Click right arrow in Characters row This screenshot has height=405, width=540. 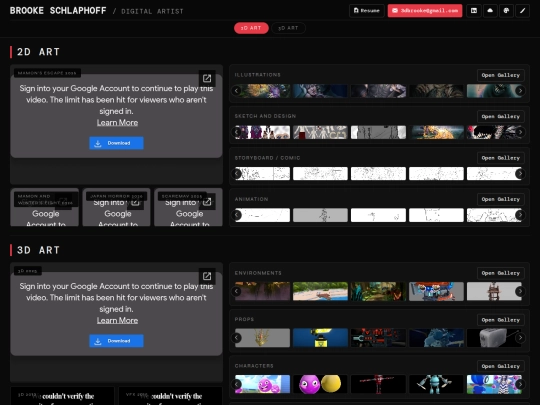point(520,384)
